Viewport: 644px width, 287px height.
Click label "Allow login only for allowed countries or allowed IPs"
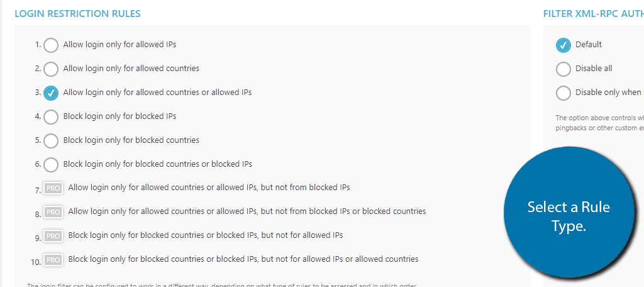point(157,93)
